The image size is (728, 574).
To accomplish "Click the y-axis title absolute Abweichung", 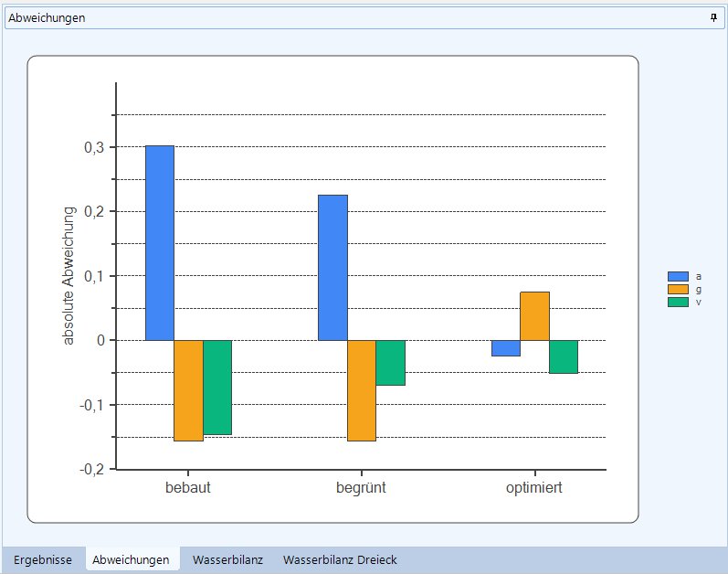I will [69, 276].
